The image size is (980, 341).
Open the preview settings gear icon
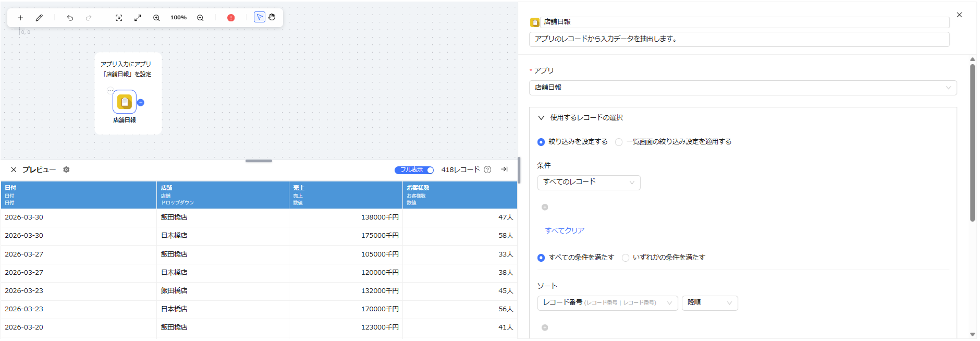(66, 169)
